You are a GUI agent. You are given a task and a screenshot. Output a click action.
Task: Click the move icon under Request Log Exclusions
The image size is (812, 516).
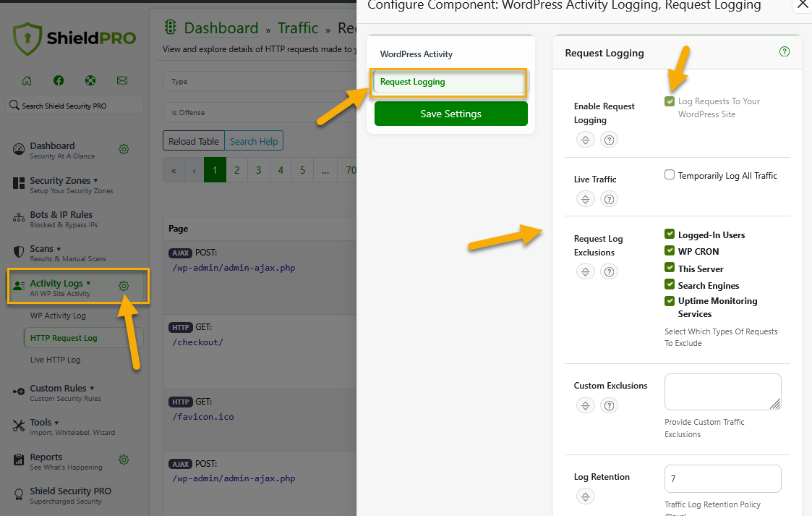tap(586, 271)
